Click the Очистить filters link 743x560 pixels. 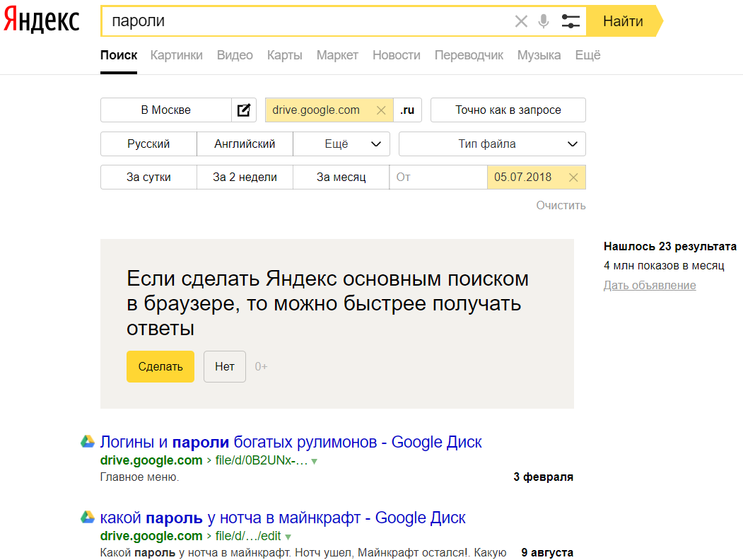[561, 206]
